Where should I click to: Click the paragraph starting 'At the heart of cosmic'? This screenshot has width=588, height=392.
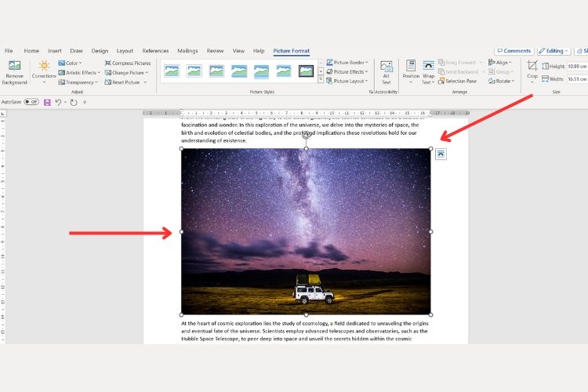[304, 331]
